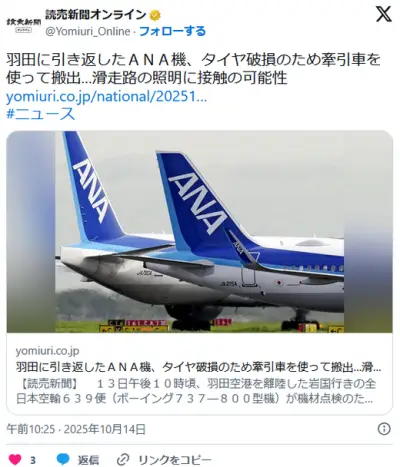Viewport: 400px width, 467px height.
Task: Like the post with heart icon
Action: (x=15, y=460)
